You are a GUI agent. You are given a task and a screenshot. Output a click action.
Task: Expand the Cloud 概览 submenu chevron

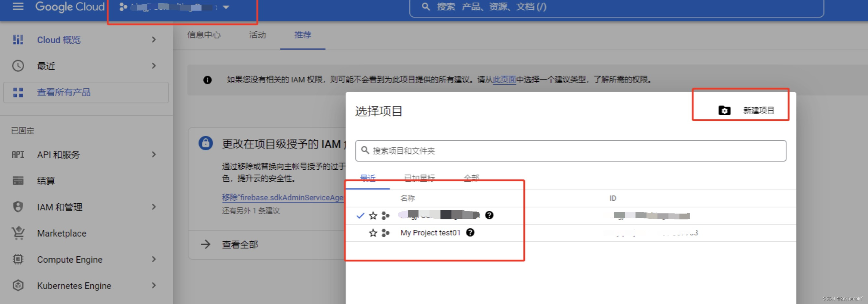tap(154, 40)
